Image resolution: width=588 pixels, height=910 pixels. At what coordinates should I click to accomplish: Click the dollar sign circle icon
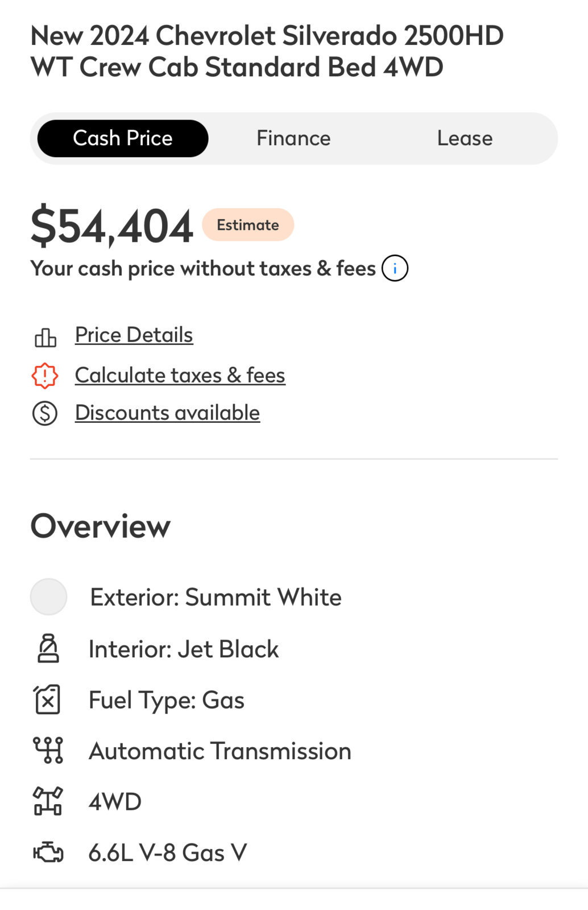tap(45, 413)
